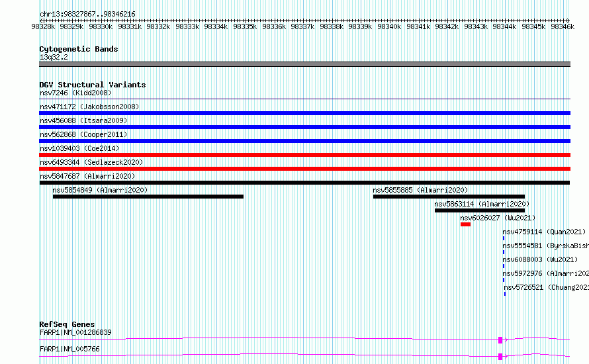Image resolution: width=589 pixels, height=364 pixels.
Task: Click the 98336k ruler tick label
Action: (x=274, y=26)
